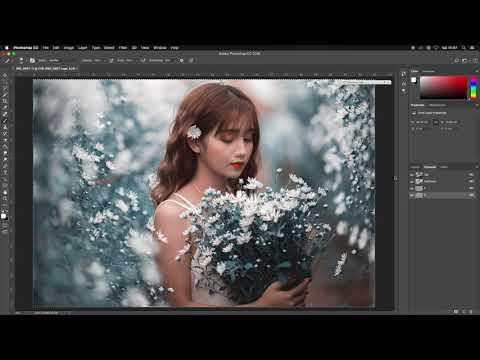Pick a hue on the vertical spectrum slider
The height and width of the screenshot is (360, 480).
click(474, 88)
